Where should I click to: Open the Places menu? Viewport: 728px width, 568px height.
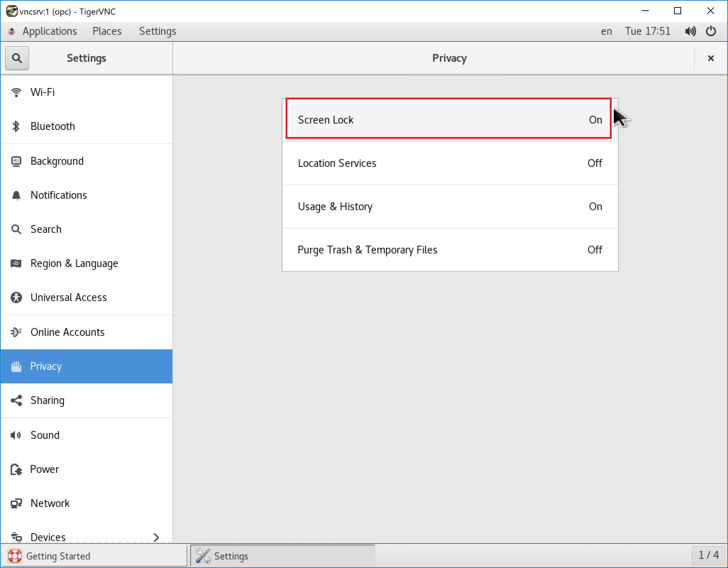click(107, 31)
